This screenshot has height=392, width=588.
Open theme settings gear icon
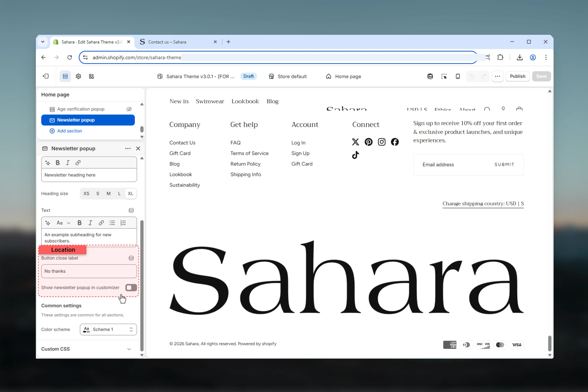pyautogui.click(x=78, y=76)
